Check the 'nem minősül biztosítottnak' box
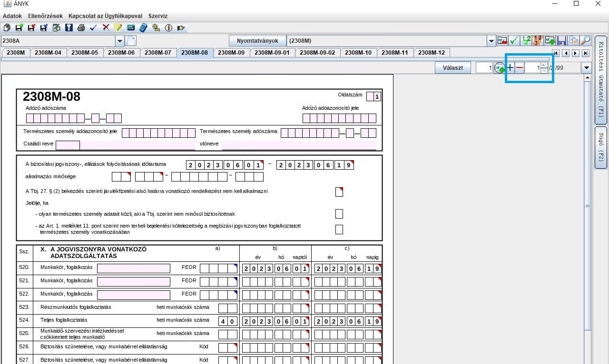 click(x=339, y=214)
